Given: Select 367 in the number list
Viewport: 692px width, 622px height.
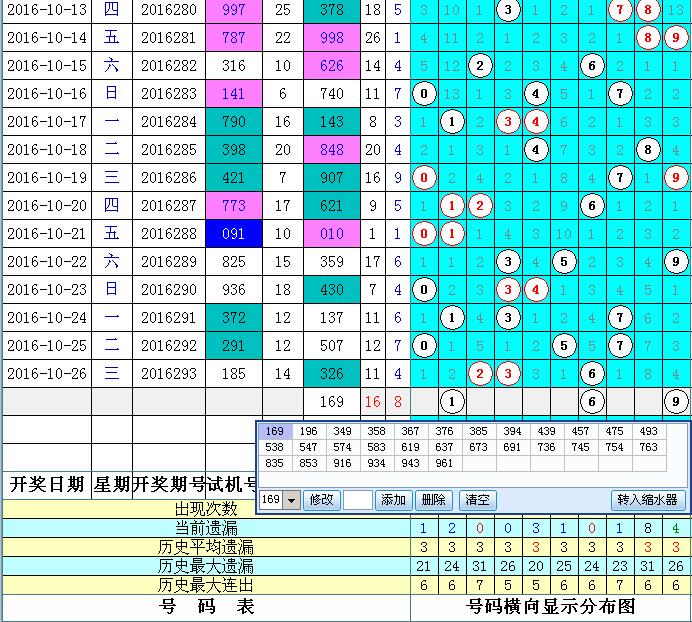Looking at the screenshot, I should tap(410, 431).
